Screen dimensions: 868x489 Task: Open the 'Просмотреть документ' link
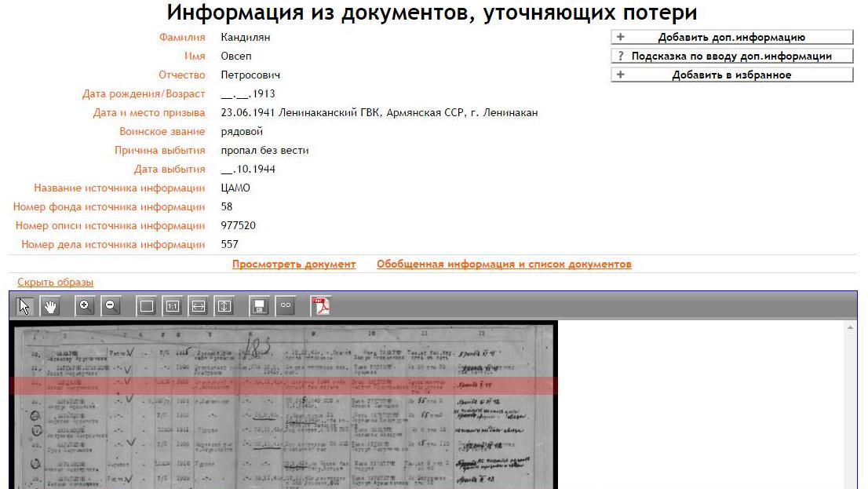[294, 265]
